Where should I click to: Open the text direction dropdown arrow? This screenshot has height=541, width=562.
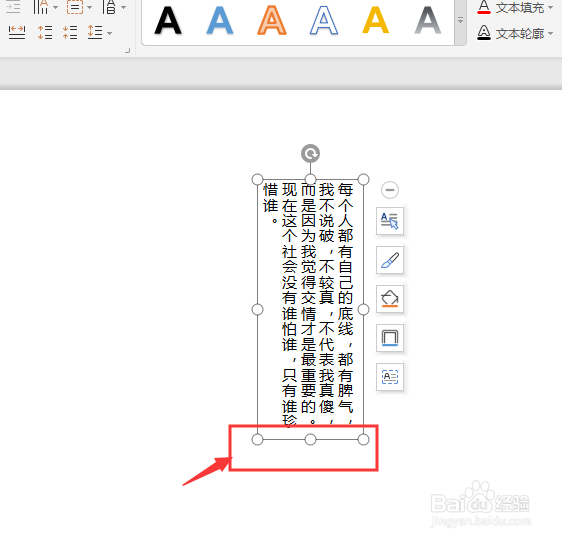[55, 7]
